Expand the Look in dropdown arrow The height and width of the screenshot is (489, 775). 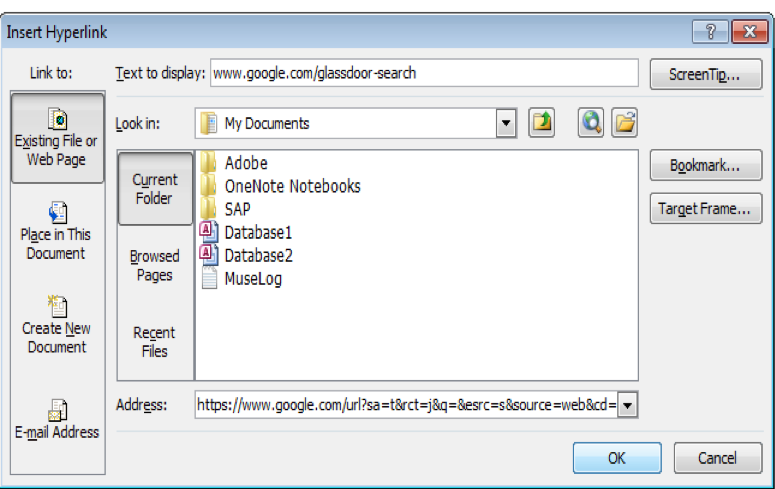tap(507, 124)
